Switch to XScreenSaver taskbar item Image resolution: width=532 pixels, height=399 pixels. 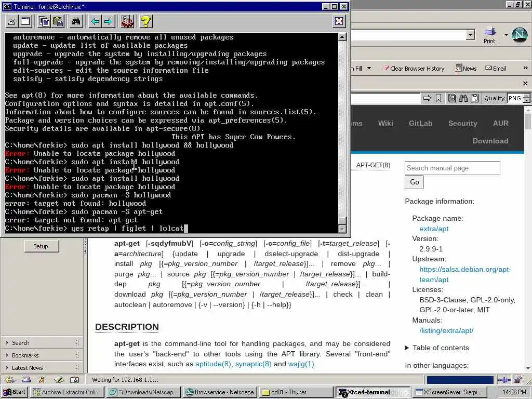click(450, 392)
